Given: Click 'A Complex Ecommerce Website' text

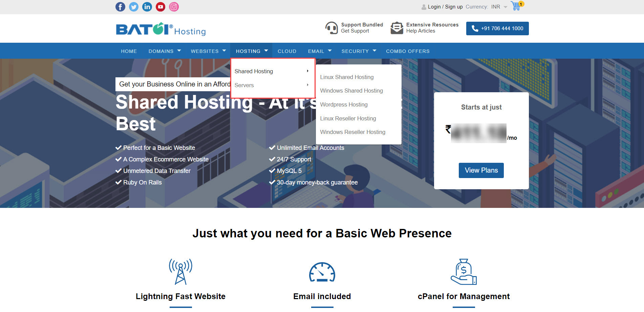Looking at the screenshot, I should (166, 159).
